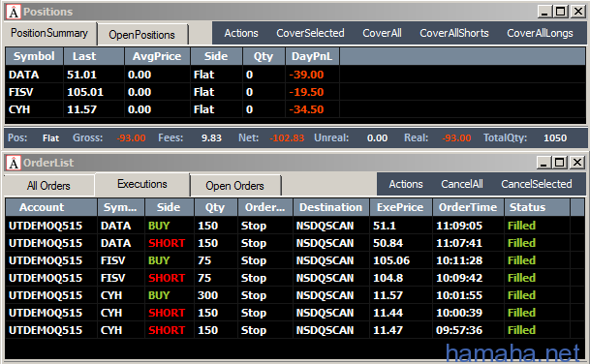Click the Destination column header
This screenshot has height=364, width=590.
point(331,207)
